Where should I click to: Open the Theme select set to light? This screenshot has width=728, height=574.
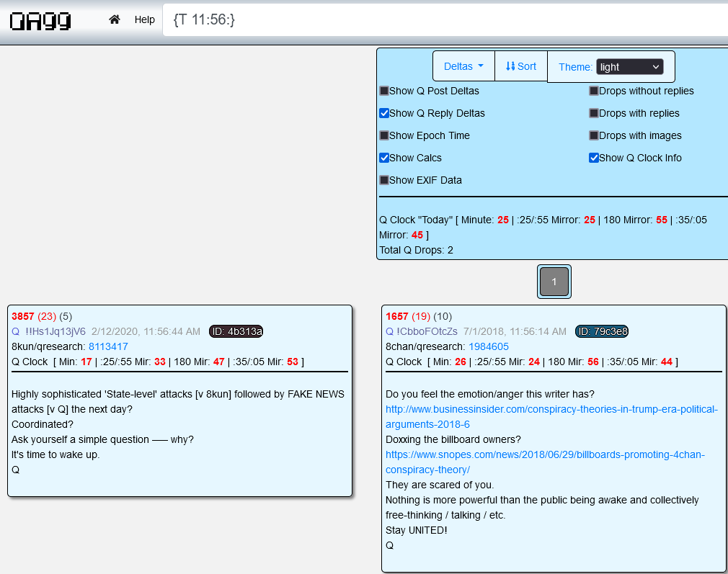(x=629, y=67)
